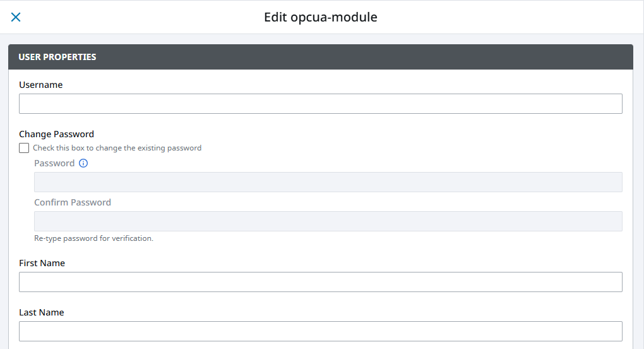The width and height of the screenshot is (644, 349).
Task: Click the Confirm Password label
Action: click(72, 202)
